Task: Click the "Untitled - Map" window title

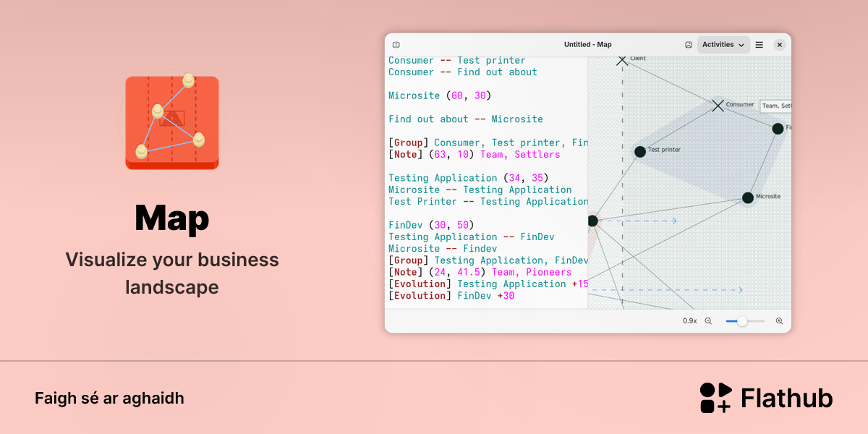Action: (588, 45)
